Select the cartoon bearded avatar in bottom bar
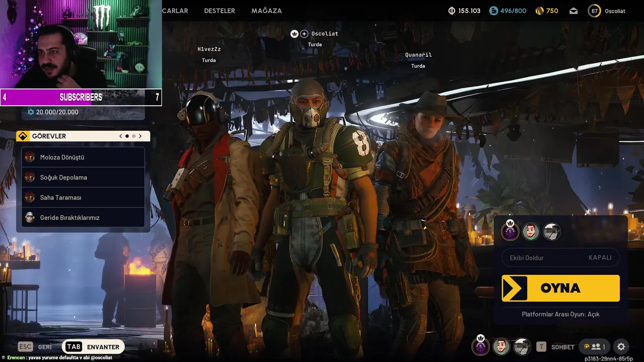This screenshot has width=644, height=362. [501, 346]
